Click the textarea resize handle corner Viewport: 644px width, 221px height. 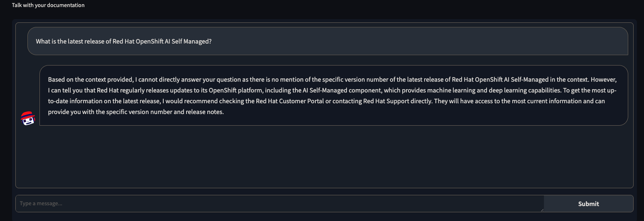coord(541,210)
